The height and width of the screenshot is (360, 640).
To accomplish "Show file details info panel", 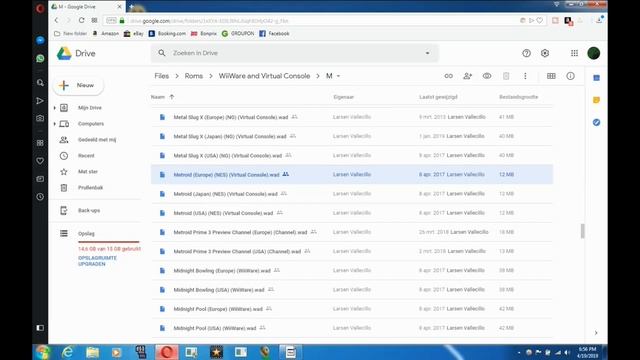I will pyautogui.click(x=571, y=76).
